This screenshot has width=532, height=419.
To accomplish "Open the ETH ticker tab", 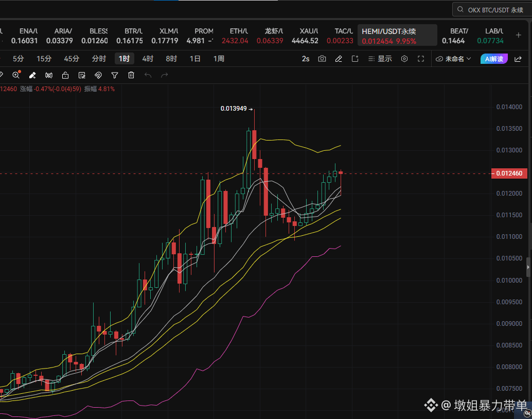I will 235,36.
